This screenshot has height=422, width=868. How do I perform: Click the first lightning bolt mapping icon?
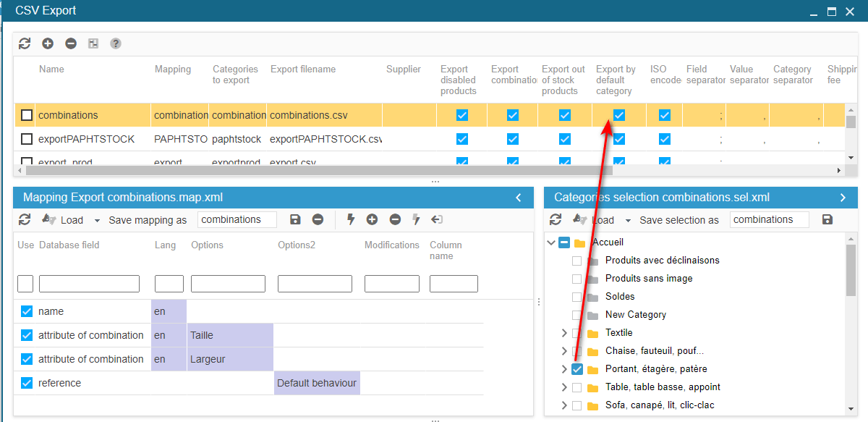[x=351, y=220]
